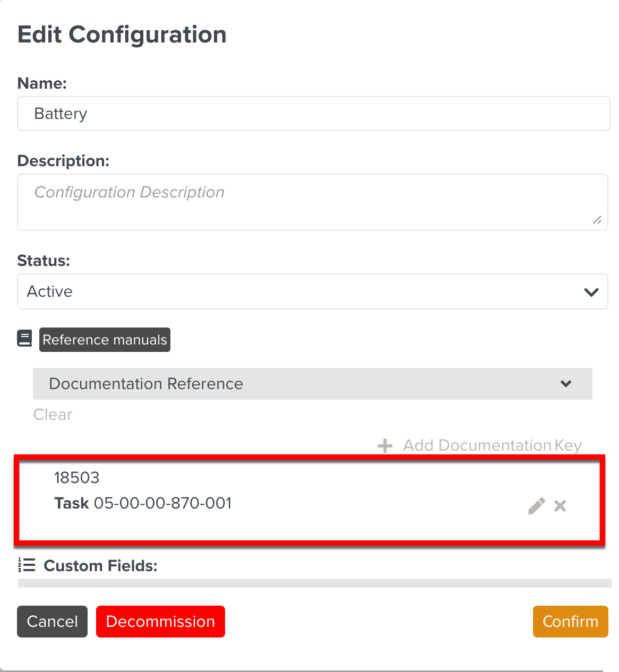Confirm the configuration changes
Viewport: 619px width, 672px height.
570,621
